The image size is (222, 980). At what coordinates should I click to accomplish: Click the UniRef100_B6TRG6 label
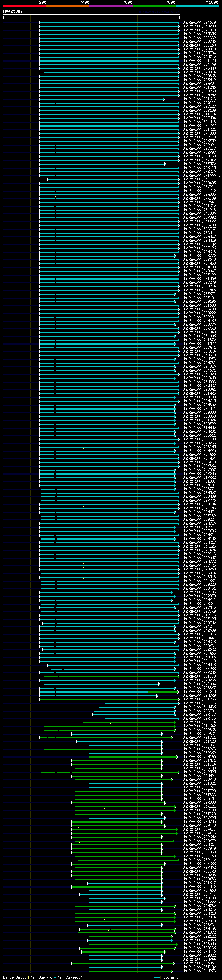pyautogui.click(x=199, y=699)
